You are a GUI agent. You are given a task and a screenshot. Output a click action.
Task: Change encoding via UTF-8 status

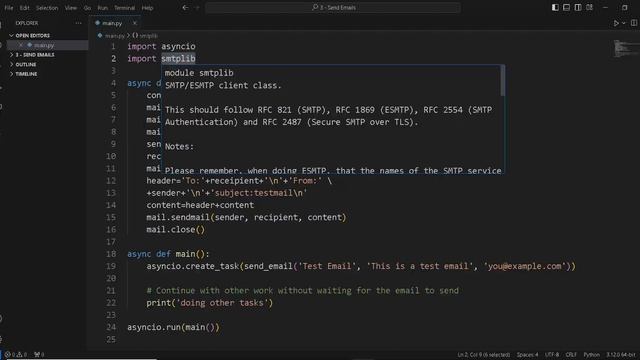(552, 355)
